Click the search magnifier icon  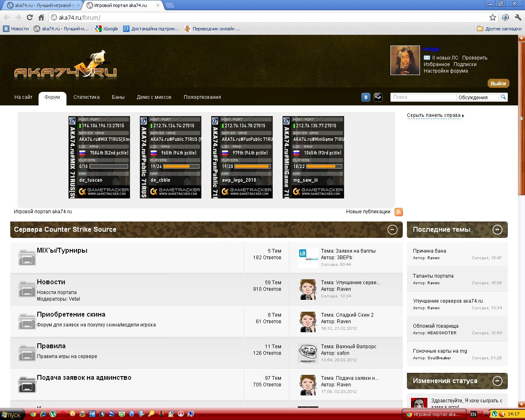(503, 97)
